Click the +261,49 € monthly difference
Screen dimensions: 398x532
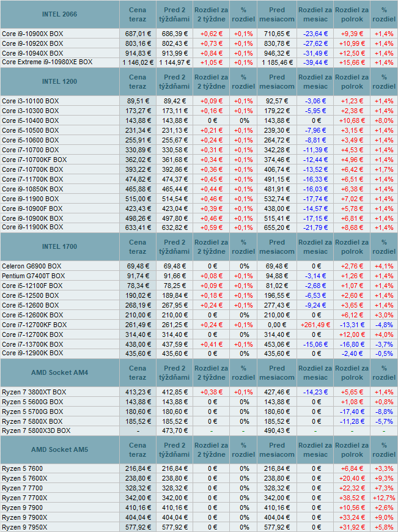pyautogui.click(x=315, y=325)
